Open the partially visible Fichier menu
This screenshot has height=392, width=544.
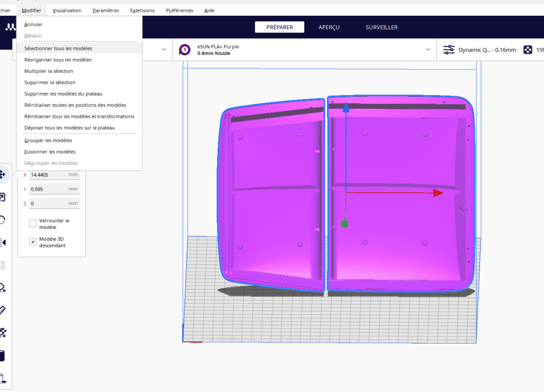pyautogui.click(x=5, y=10)
